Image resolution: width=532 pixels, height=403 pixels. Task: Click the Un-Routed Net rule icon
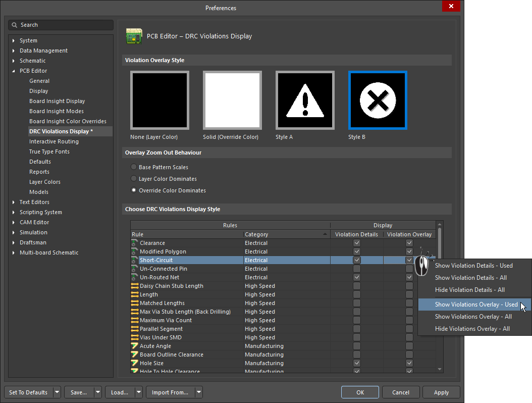coord(134,277)
